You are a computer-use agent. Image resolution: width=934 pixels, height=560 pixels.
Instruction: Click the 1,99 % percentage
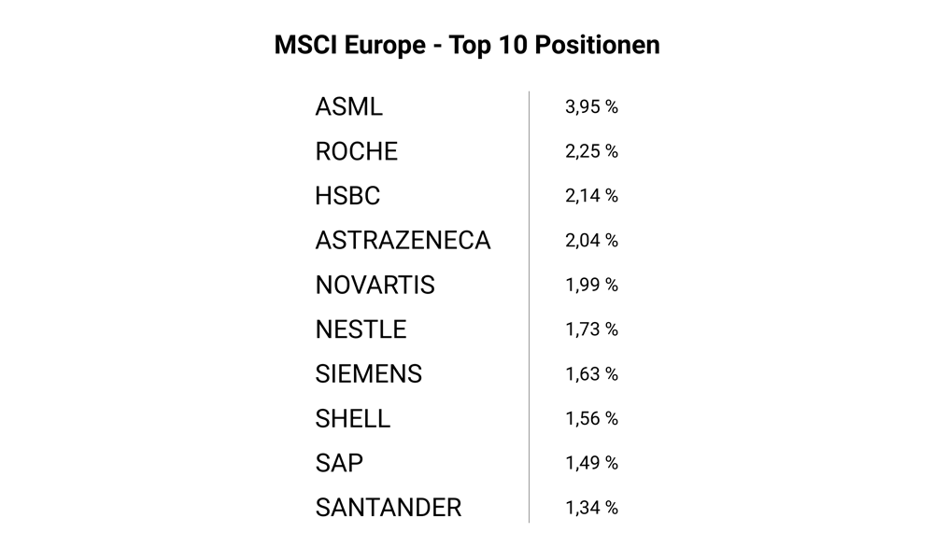[x=591, y=285]
